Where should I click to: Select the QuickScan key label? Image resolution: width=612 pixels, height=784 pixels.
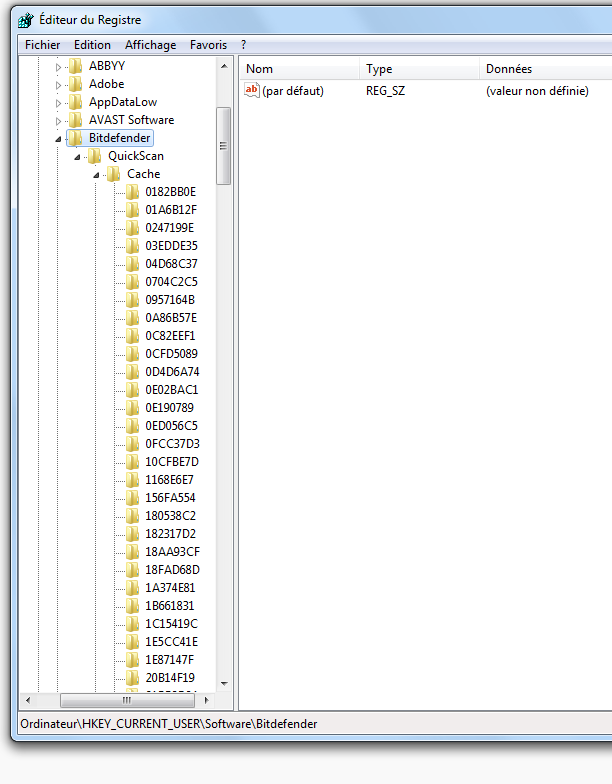coord(136,156)
